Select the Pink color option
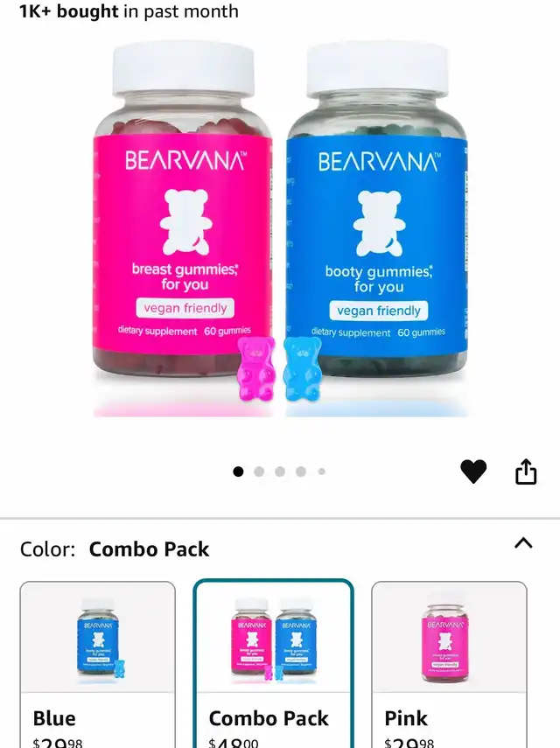The height and width of the screenshot is (748, 560). 450,665
